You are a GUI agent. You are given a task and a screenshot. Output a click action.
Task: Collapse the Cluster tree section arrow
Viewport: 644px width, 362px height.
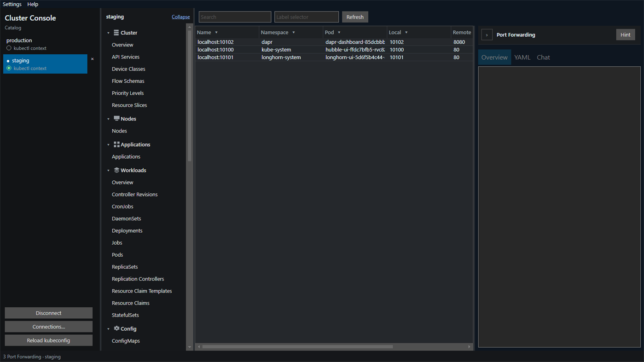[109, 33]
